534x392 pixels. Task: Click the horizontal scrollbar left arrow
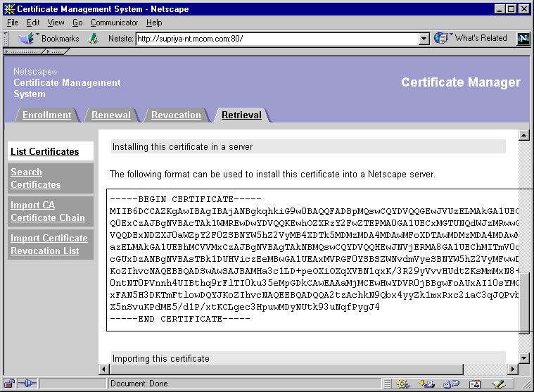click(x=104, y=369)
